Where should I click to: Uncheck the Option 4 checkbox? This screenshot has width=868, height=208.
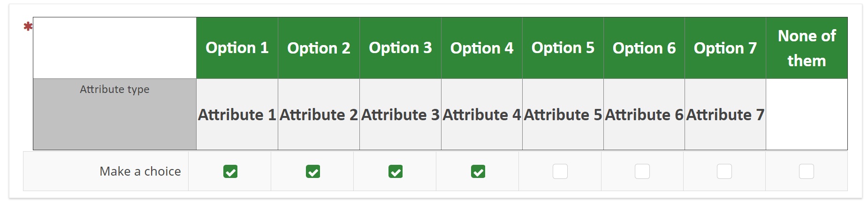(478, 172)
